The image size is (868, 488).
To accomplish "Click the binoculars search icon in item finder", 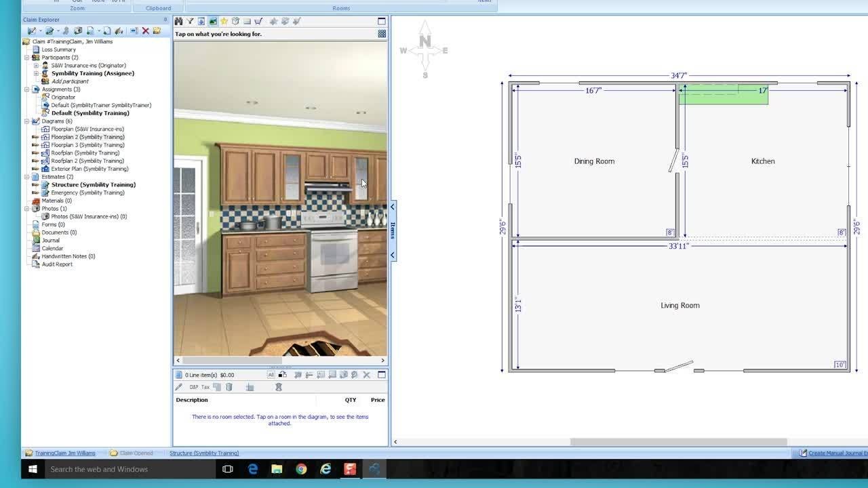I will tap(178, 21).
